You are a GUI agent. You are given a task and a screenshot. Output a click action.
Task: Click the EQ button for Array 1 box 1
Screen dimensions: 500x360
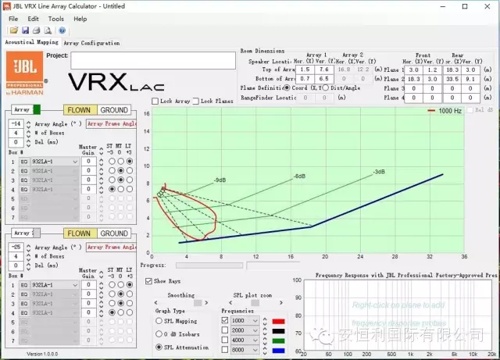(x=24, y=162)
